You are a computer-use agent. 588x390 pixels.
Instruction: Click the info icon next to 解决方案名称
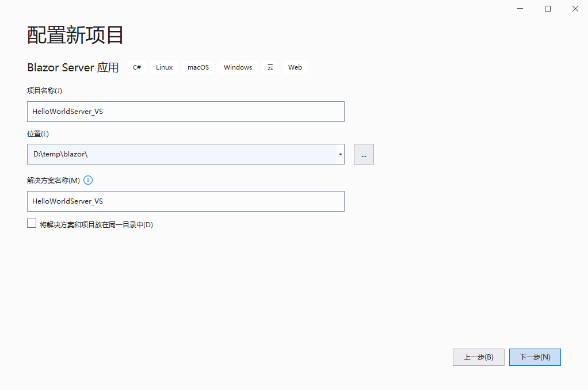click(x=88, y=180)
